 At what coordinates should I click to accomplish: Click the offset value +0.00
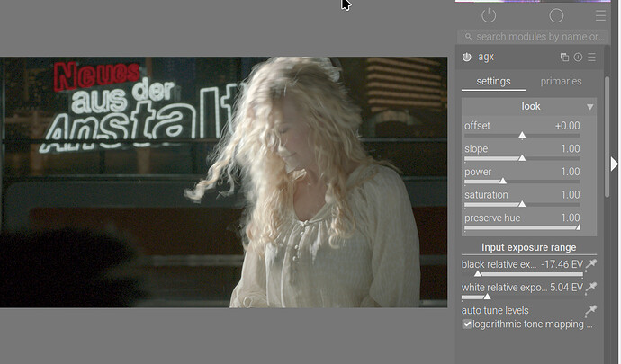(x=567, y=126)
